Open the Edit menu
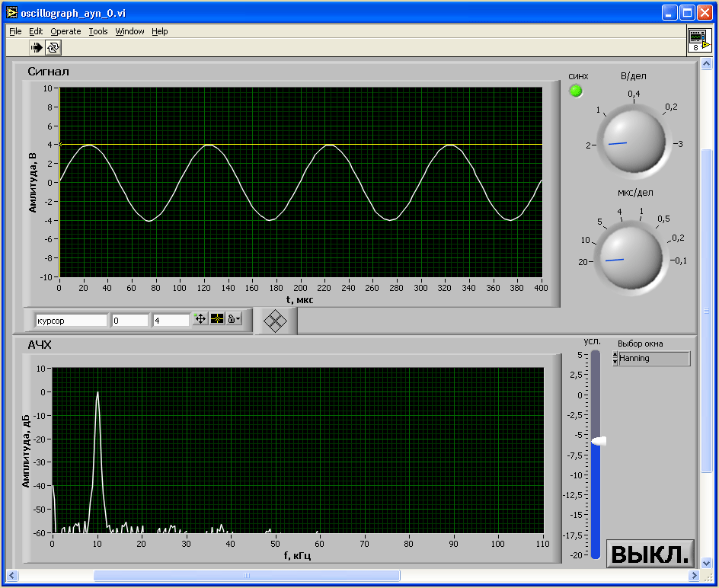The width and height of the screenshot is (719, 588). [x=36, y=31]
